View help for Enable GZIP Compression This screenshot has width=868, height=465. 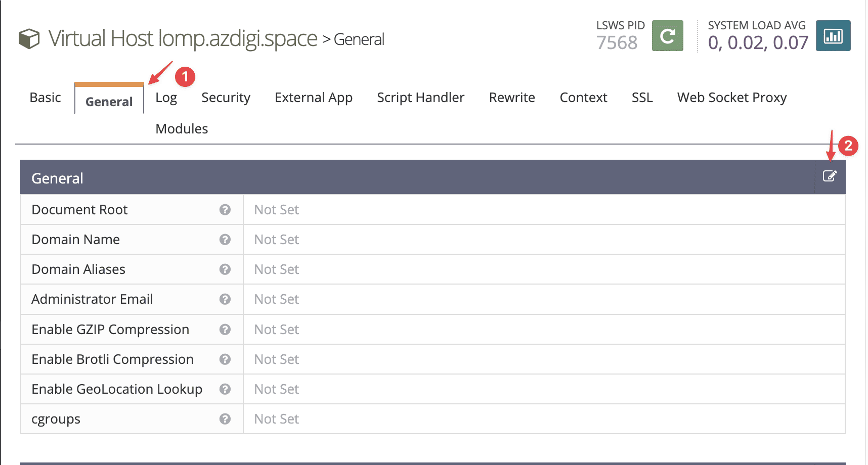point(225,330)
